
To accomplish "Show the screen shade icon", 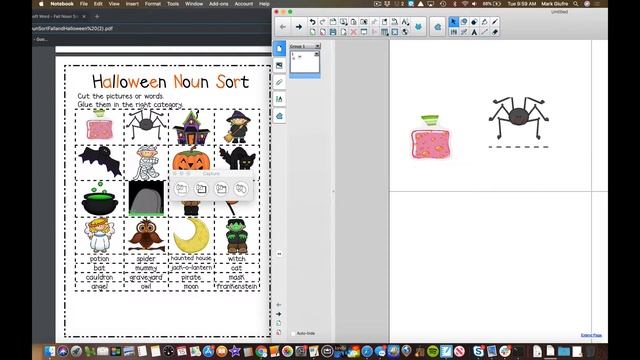I will pyautogui.click(x=364, y=32).
